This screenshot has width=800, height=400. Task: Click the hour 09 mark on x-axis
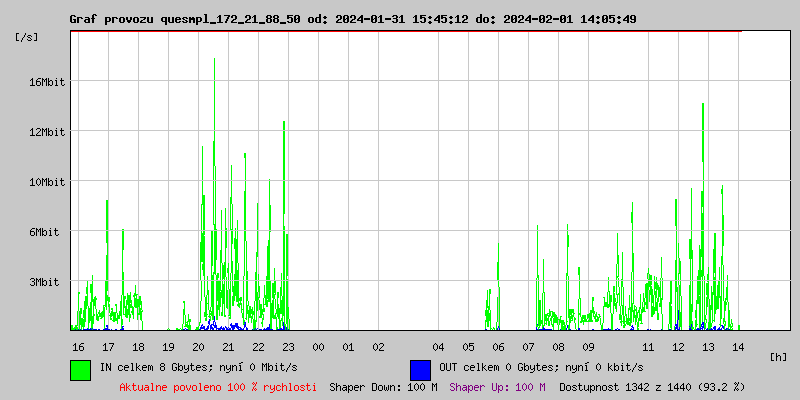[588, 347]
